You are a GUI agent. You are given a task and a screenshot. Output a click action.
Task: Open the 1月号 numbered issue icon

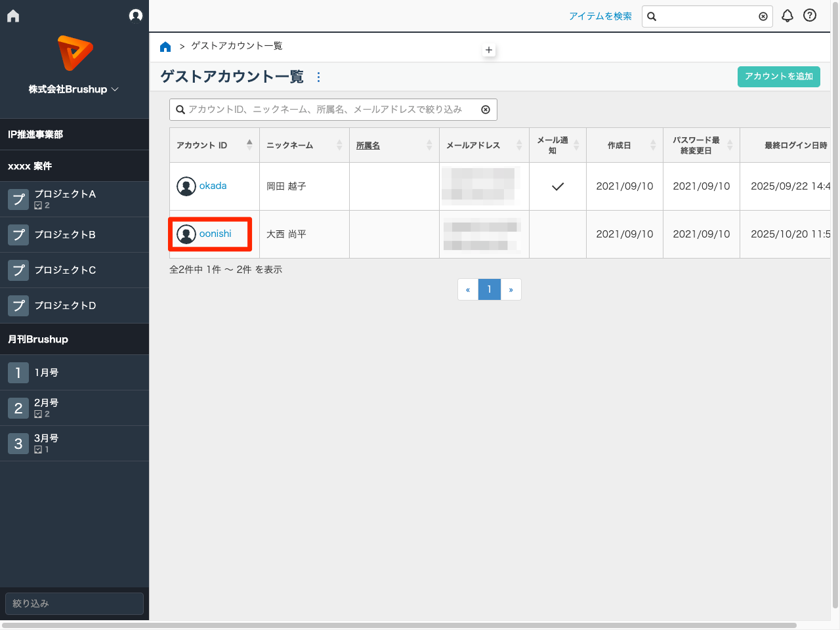point(18,372)
